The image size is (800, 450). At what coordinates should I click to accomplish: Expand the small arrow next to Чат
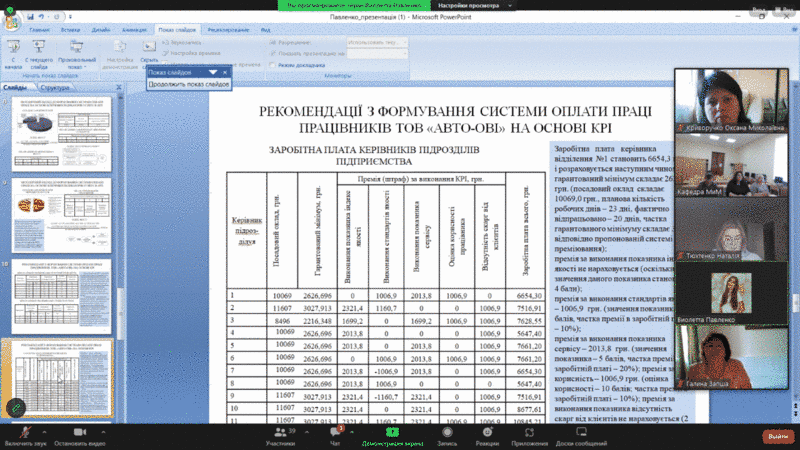[x=352, y=432]
